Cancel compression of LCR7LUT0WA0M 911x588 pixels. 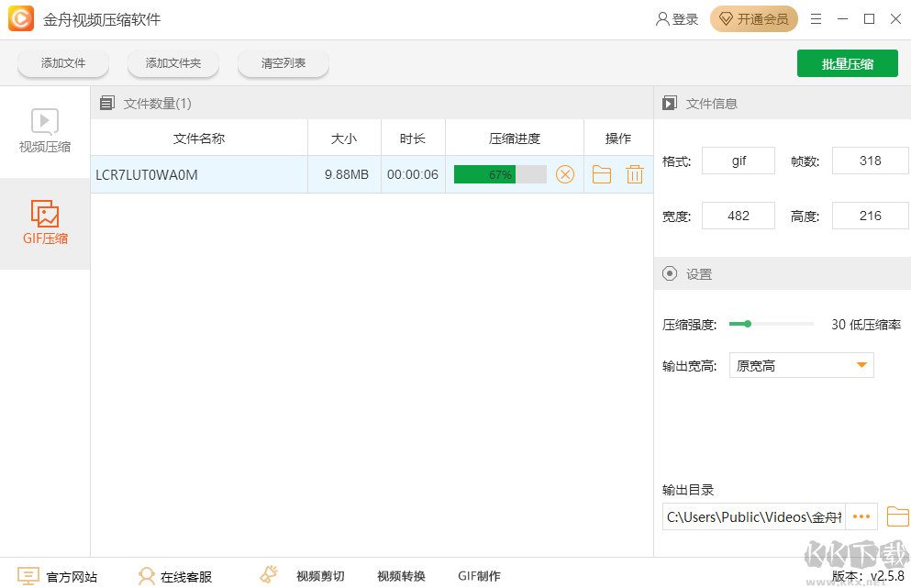566,174
